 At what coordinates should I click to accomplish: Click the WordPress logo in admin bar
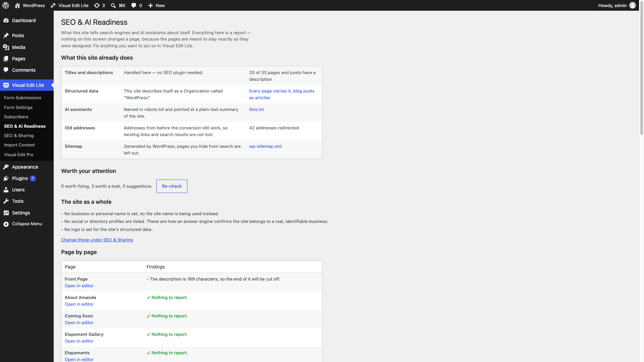(6, 5)
